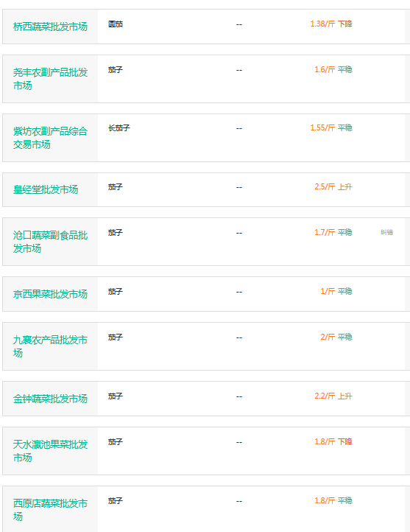Open the 尧丰农副产品批发市场 link
Image resolution: width=410 pixels, height=532 pixels.
[50, 79]
